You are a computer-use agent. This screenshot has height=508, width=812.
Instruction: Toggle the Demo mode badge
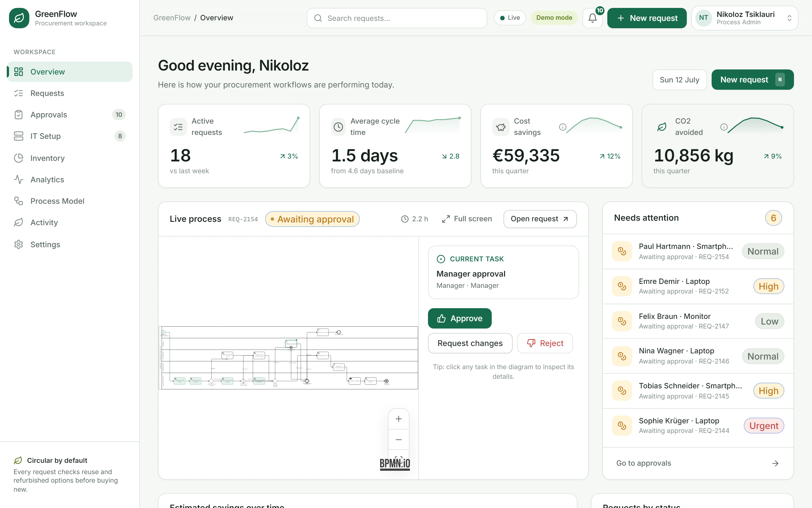(554, 18)
